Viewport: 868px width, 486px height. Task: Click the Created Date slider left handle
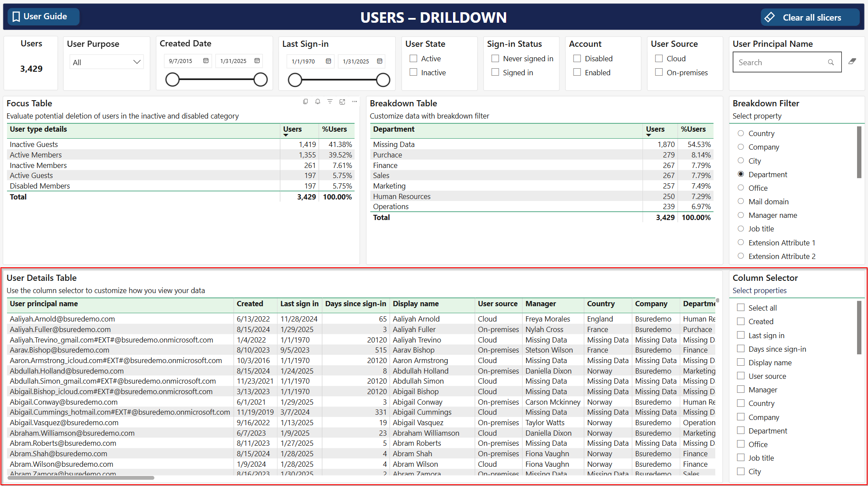point(172,80)
